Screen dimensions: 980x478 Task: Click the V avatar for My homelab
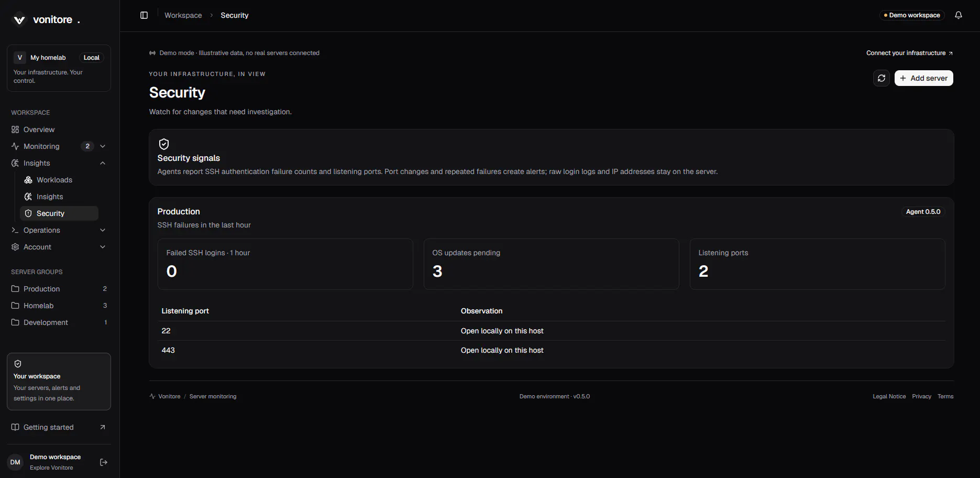(20, 58)
